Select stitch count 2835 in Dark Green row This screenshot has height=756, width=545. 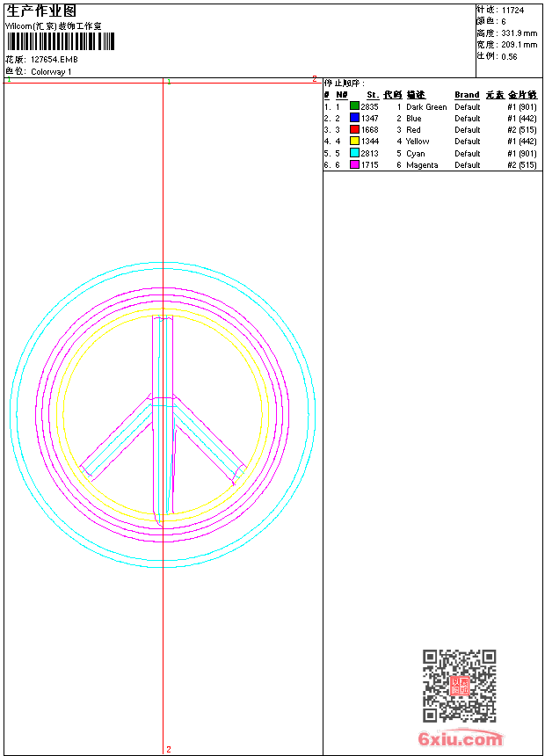click(369, 106)
